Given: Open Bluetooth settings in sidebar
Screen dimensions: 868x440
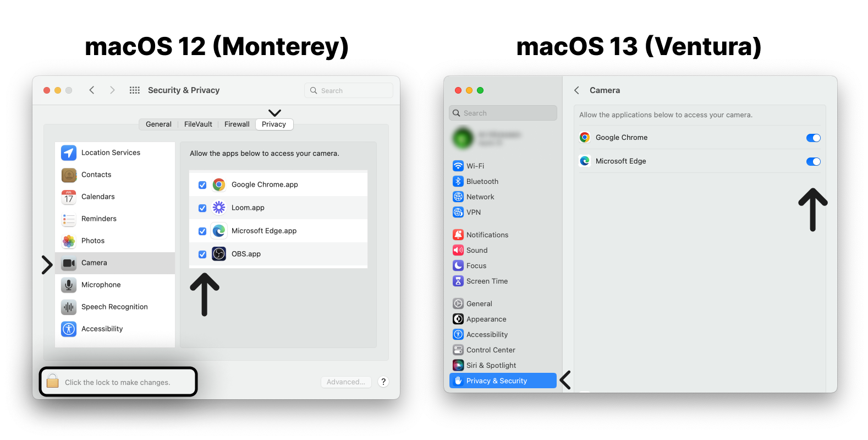Looking at the screenshot, I should [482, 181].
